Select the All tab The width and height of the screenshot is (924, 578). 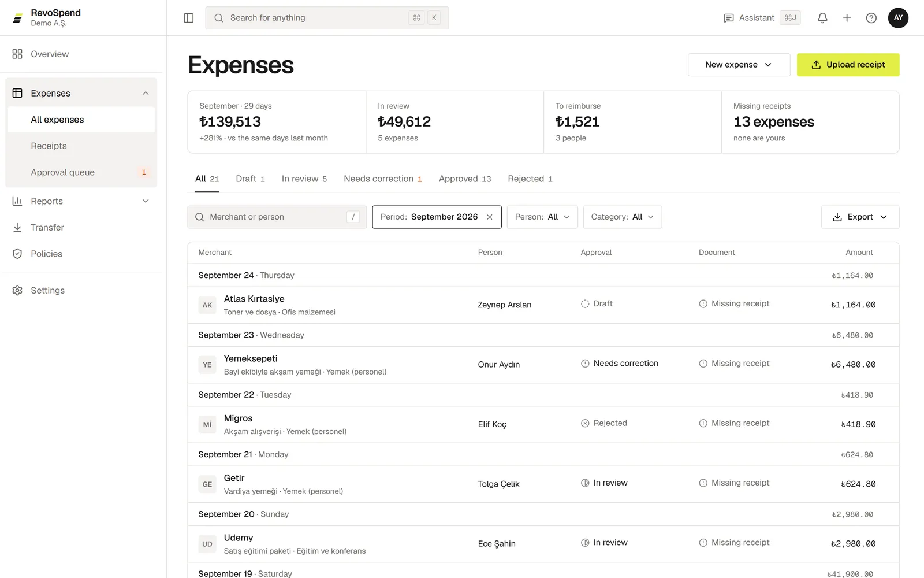tap(207, 179)
